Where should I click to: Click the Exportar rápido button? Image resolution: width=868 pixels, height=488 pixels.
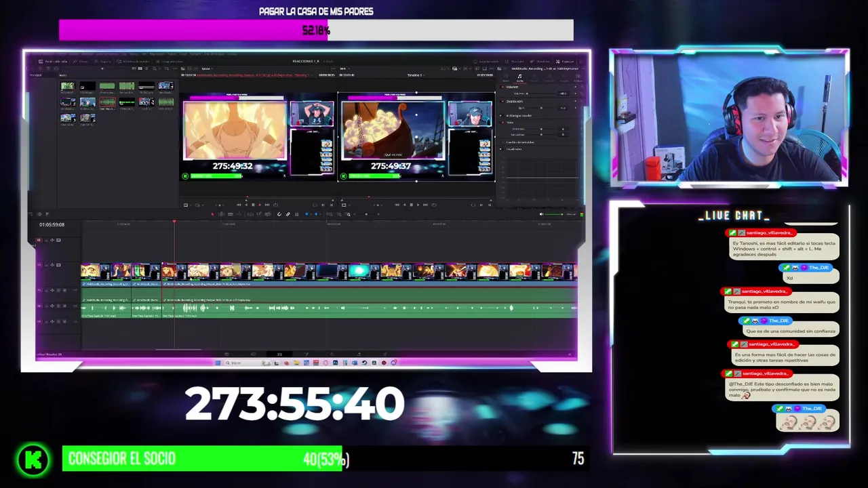point(486,62)
